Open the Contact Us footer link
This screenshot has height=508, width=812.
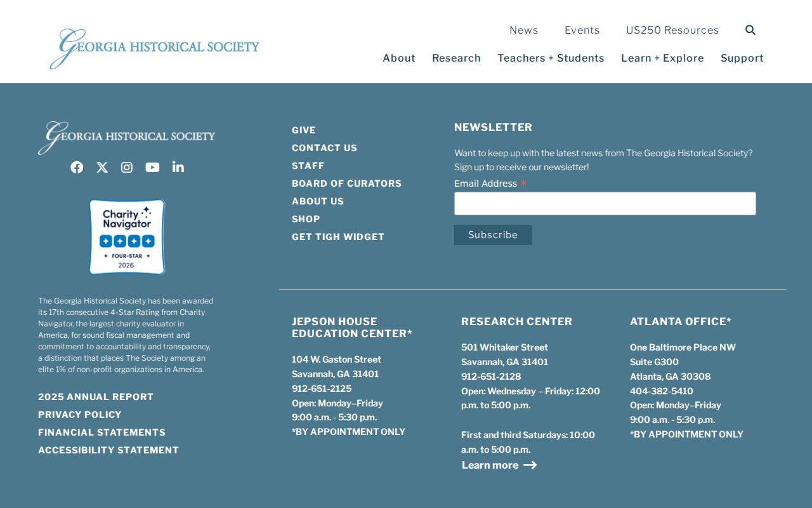324,148
